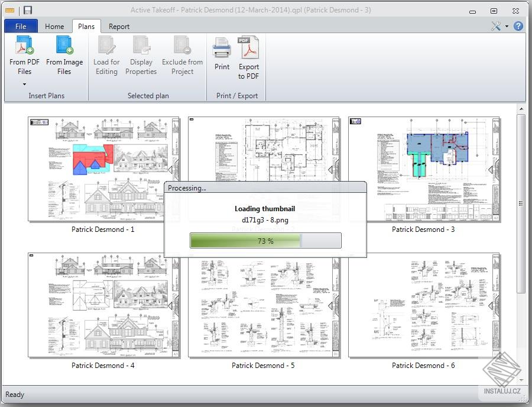Image resolution: width=532 pixels, height=407 pixels.
Task: Click the From Image Files icon
Action: pyautogui.click(x=64, y=46)
